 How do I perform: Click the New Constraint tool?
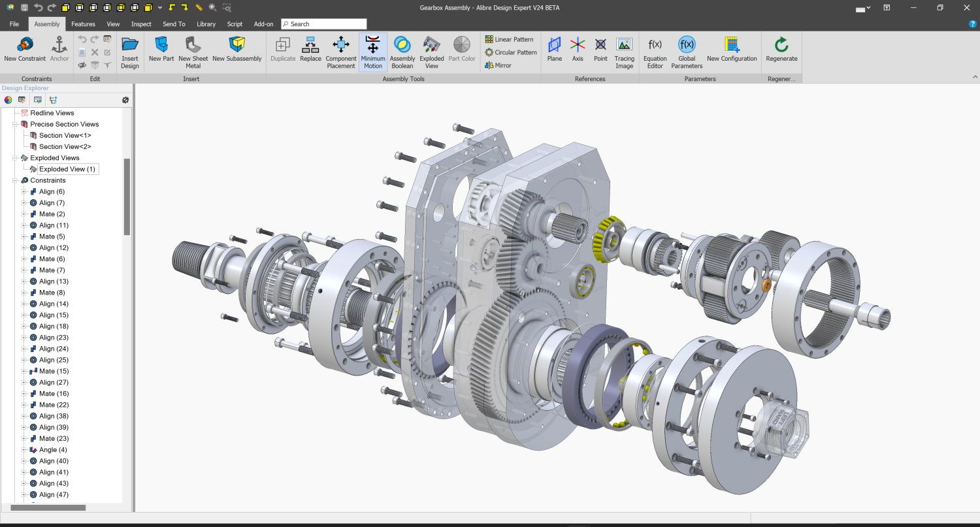24,50
